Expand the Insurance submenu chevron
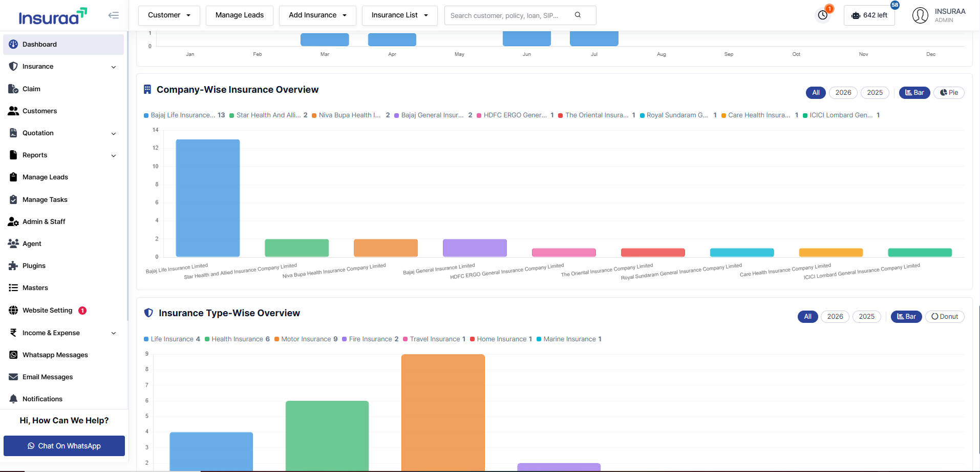 pos(114,67)
